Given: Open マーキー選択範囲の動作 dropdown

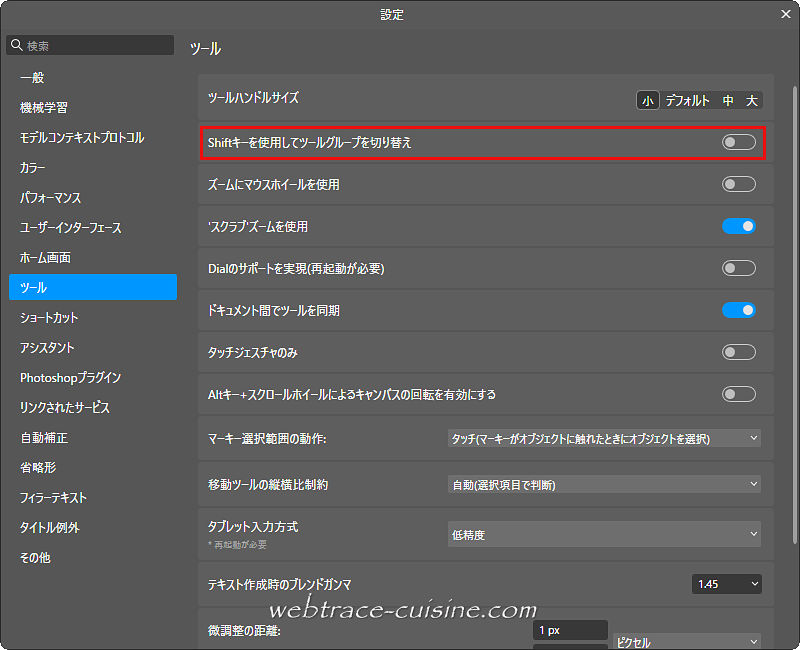Looking at the screenshot, I should [x=604, y=438].
